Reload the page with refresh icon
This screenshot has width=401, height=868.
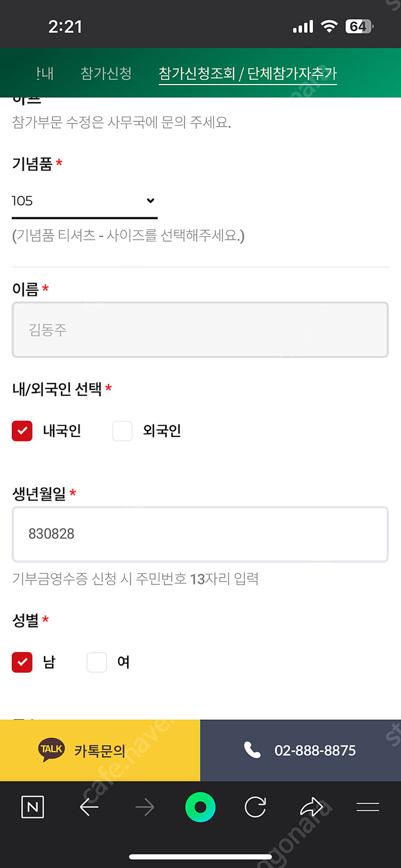point(256,807)
